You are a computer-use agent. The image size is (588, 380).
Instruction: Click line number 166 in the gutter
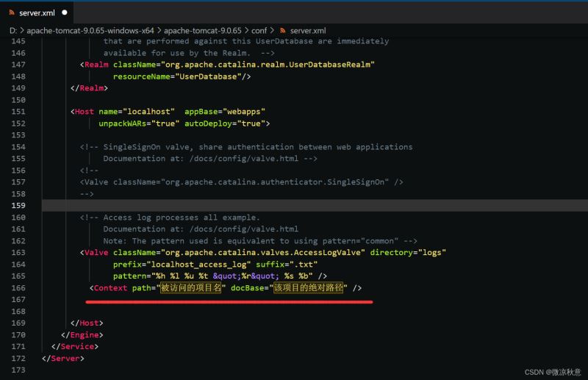pyautogui.click(x=18, y=287)
